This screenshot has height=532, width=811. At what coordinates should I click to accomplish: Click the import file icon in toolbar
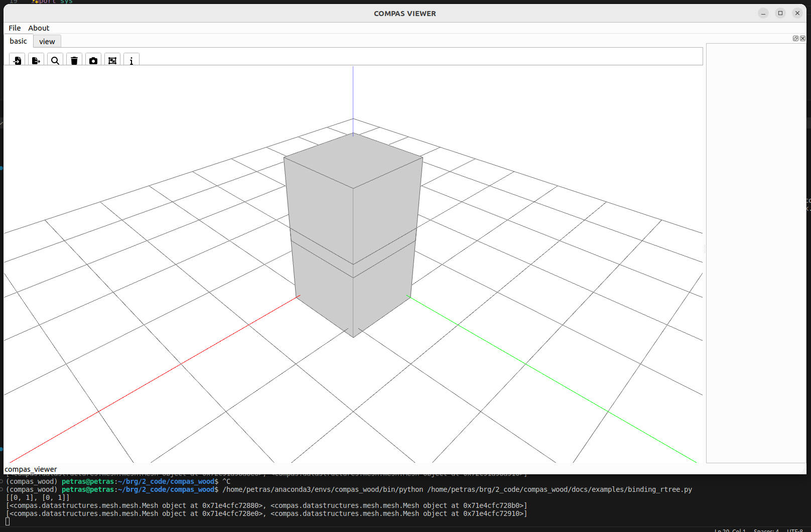(x=18, y=60)
